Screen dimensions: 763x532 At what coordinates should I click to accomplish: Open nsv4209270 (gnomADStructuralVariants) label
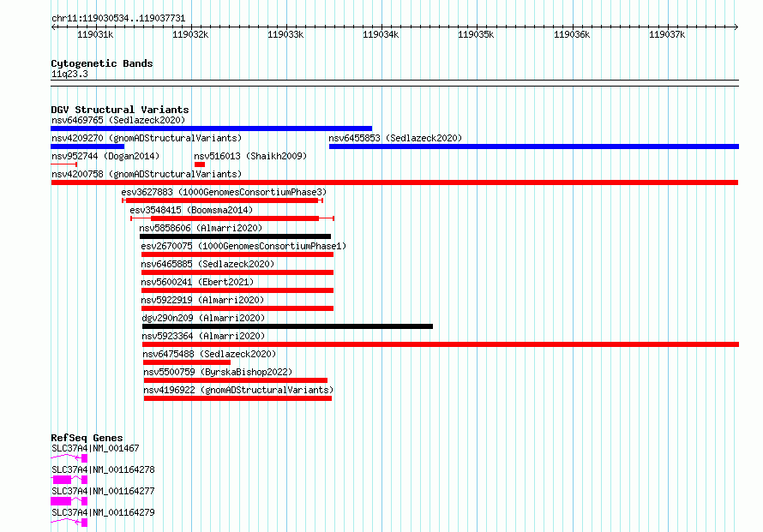coord(147,138)
